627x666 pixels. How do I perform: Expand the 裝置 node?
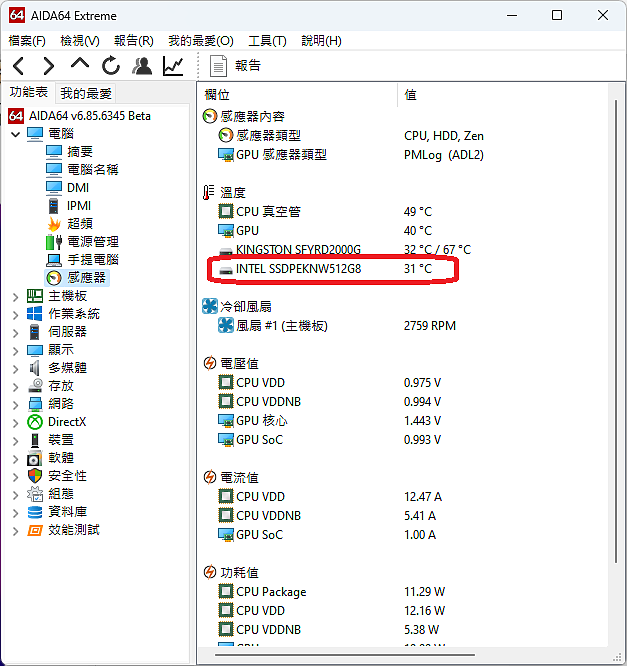pyautogui.click(x=16, y=441)
